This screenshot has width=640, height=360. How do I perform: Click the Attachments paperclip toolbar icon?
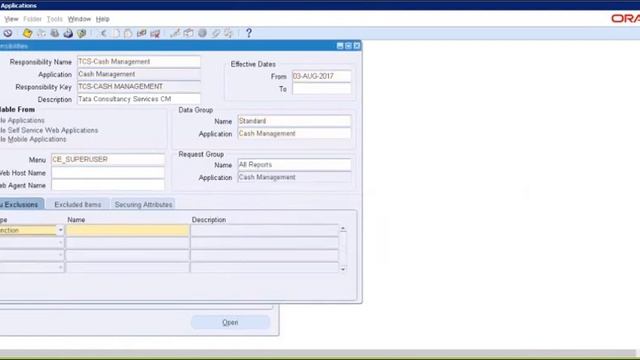pos(216,33)
